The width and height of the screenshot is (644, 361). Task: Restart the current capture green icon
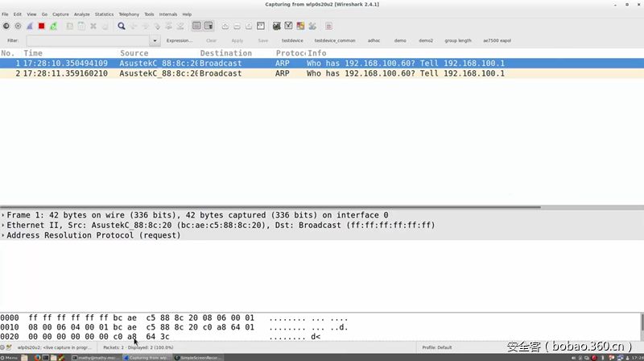[x=53, y=26]
